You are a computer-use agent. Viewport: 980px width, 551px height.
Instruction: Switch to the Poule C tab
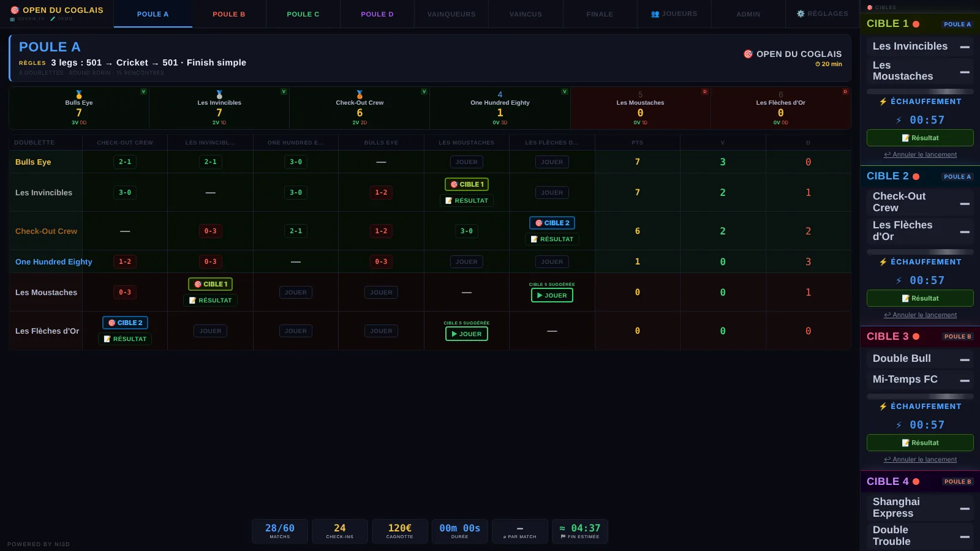303,14
